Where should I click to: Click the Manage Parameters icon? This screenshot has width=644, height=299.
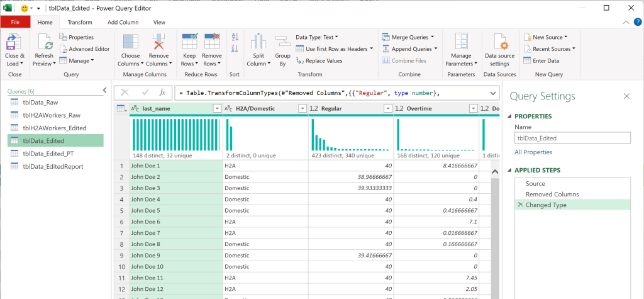[x=461, y=42]
